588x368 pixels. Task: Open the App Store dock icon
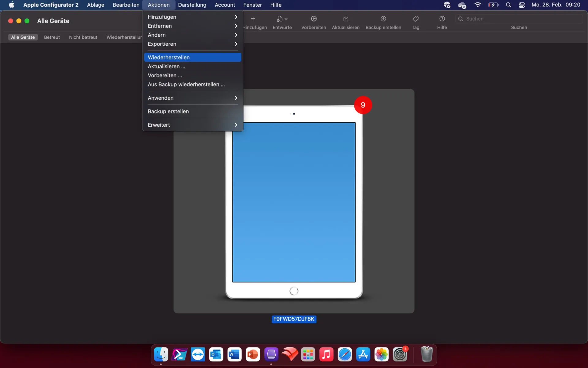coord(363,355)
